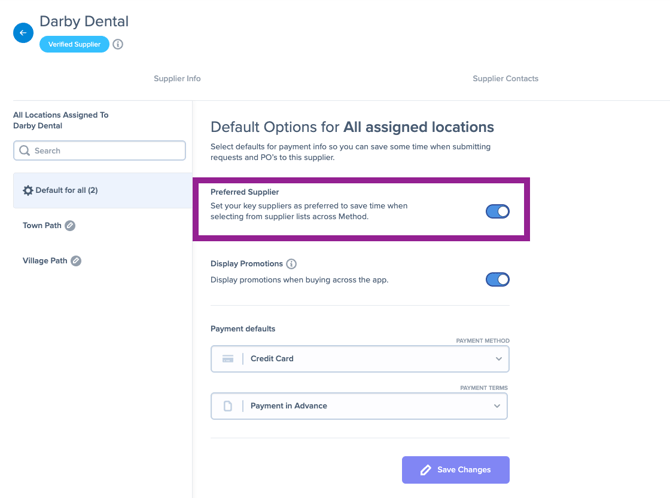Viewport: 670px width, 498px height.
Task: Open the Supplier Contacts tab
Action: click(x=505, y=79)
